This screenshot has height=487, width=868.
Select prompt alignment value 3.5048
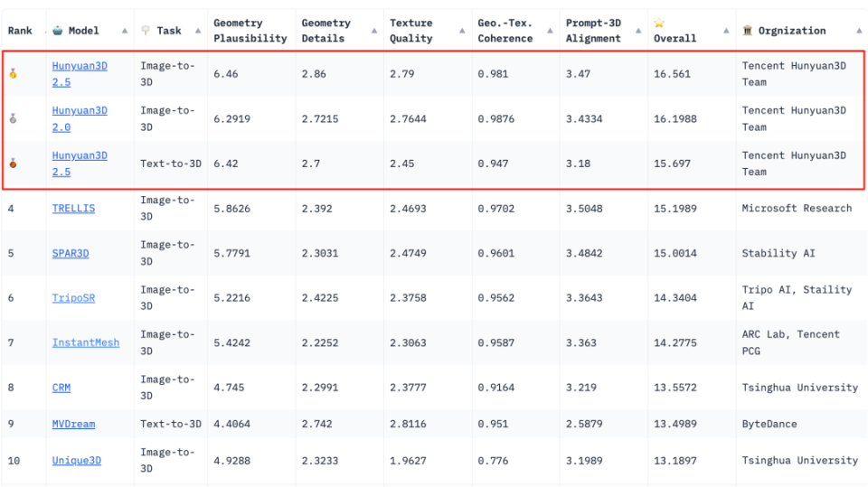click(x=584, y=208)
